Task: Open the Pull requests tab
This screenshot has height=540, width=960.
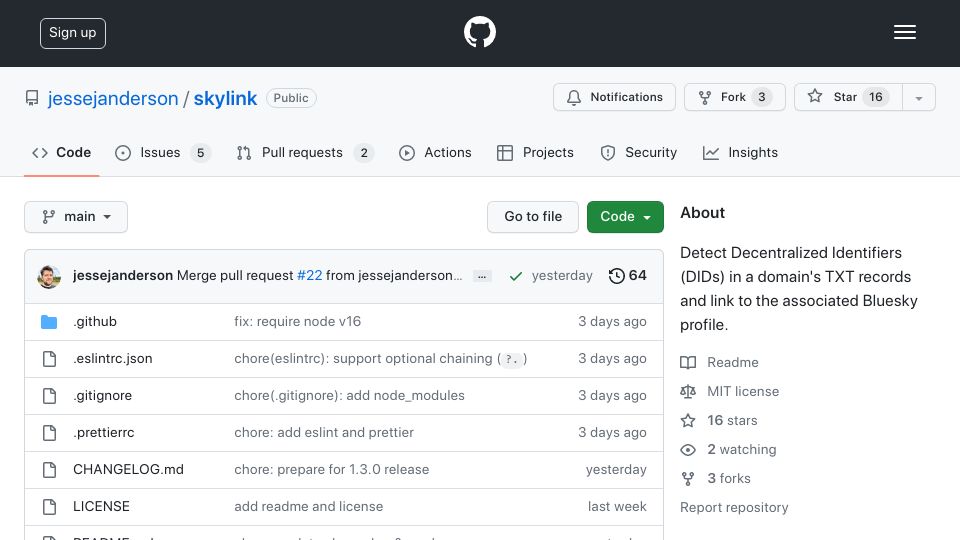Action: tap(305, 152)
